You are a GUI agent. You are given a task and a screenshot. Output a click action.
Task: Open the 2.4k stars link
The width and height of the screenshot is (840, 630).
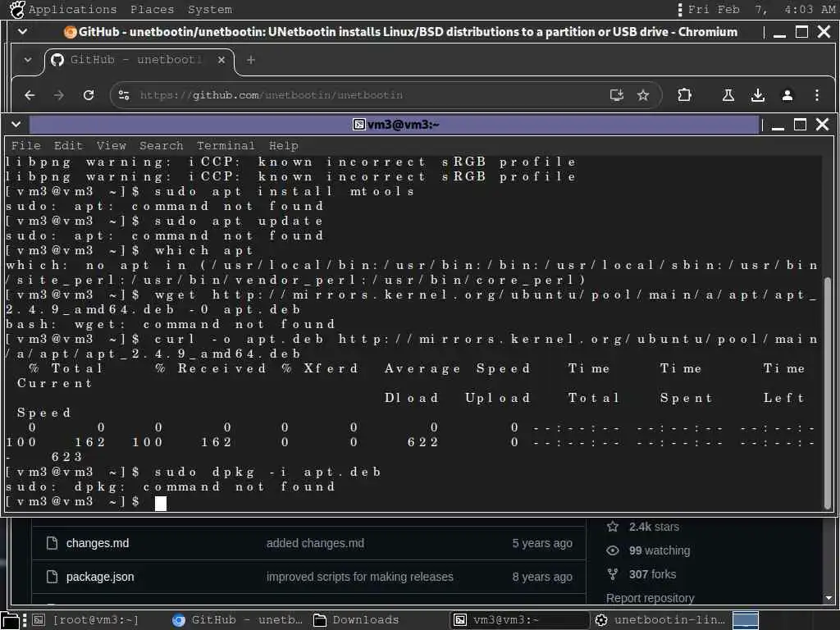click(x=654, y=527)
